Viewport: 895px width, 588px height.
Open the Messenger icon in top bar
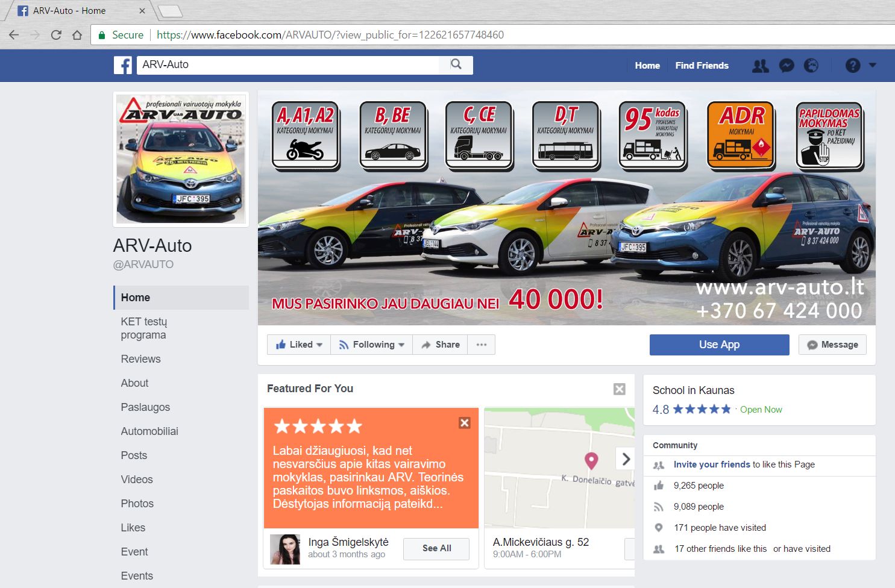click(x=787, y=66)
